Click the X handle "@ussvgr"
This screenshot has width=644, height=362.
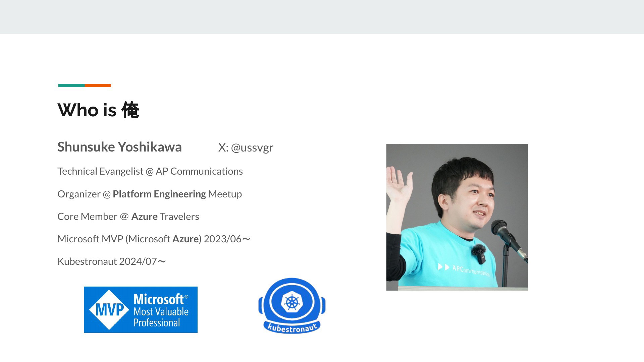point(252,147)
